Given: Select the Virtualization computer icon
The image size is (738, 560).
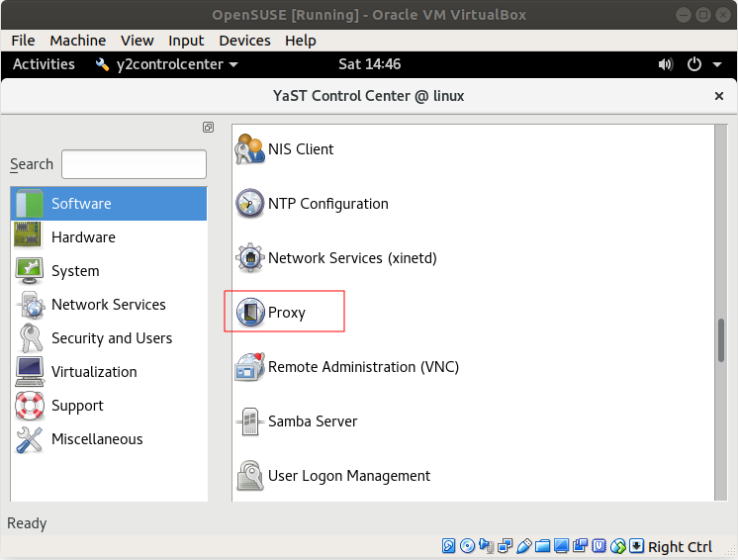Looking at the screenshot, I should 30,372.
